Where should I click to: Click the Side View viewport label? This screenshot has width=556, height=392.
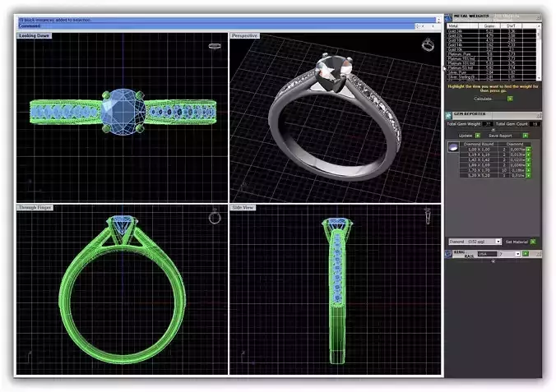pyautogui.click(x=243, y=207)
